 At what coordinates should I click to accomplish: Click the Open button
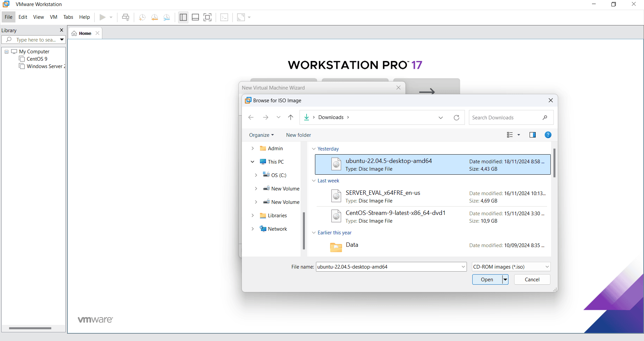[x=487, y=280]
